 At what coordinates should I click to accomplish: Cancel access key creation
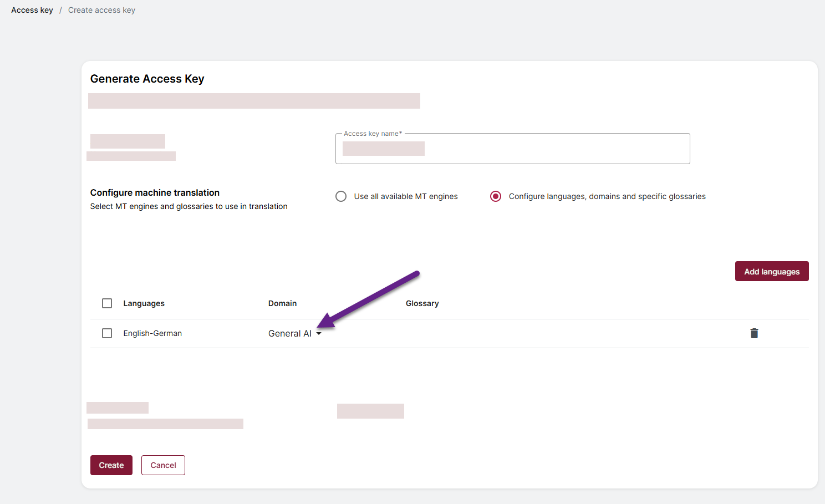163,465
